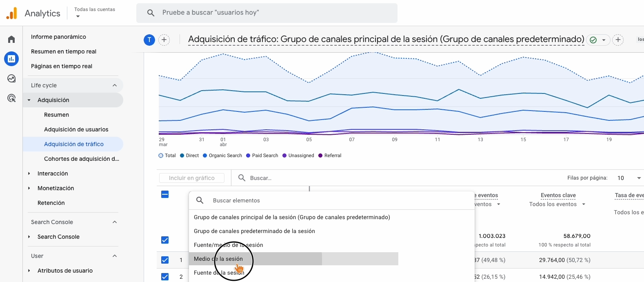Open the Explore icon in sidebar
Screen dimensions: 644x282
(x=11, y=78)
